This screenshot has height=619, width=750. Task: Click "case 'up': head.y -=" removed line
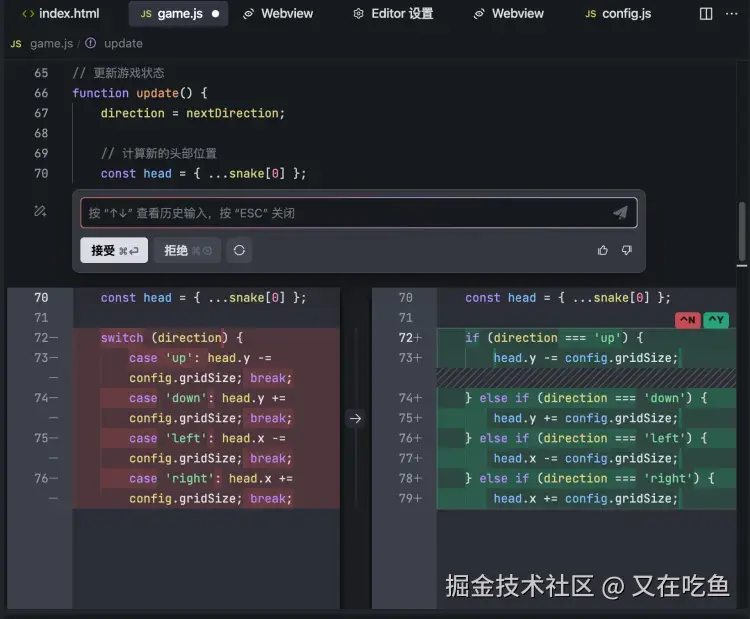[x=200, y=358]
